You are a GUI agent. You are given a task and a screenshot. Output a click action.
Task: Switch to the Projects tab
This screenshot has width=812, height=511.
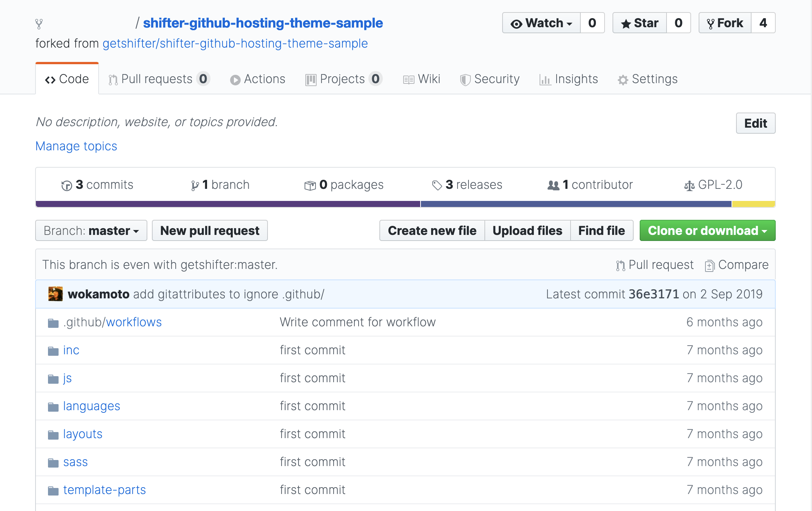(x=344, y=79)
